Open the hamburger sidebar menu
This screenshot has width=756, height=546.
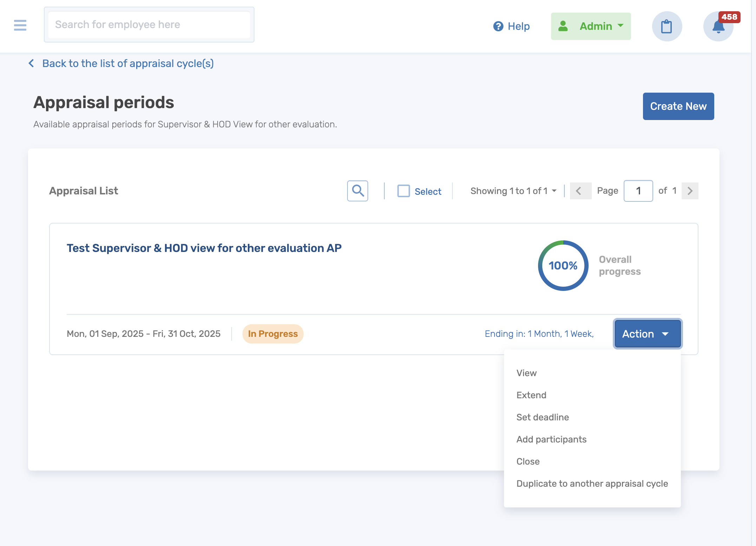click(x=20, y=25)
